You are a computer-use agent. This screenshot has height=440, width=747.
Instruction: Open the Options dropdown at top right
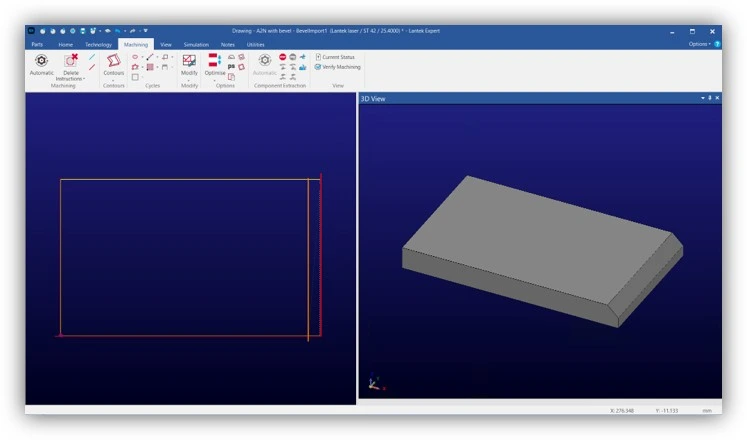(x=699, y=44)
